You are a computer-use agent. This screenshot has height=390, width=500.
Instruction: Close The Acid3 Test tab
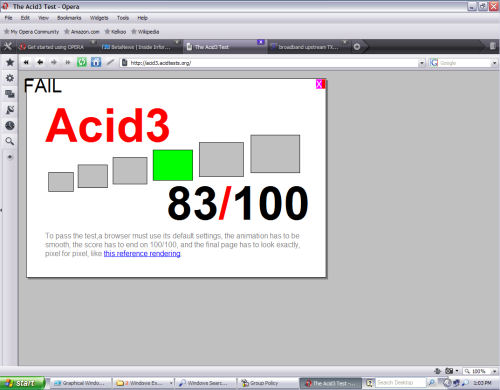pos(261,42)
